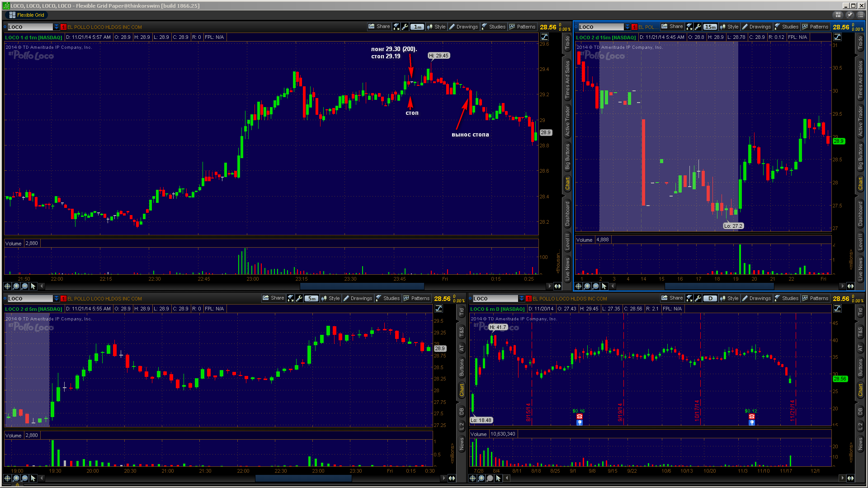868x488 pixels.
Task: Open chart settings wrench in top-left chart
Action: [x=405, y=27]
